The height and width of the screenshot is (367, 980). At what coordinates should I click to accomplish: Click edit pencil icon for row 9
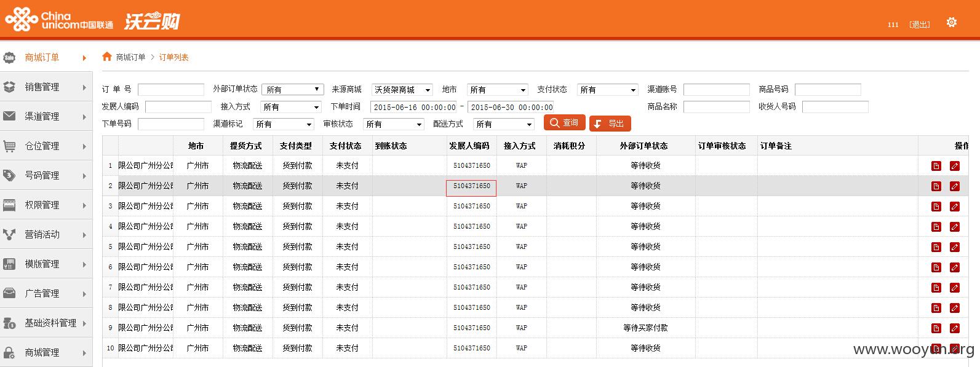[x=955, y=328]
